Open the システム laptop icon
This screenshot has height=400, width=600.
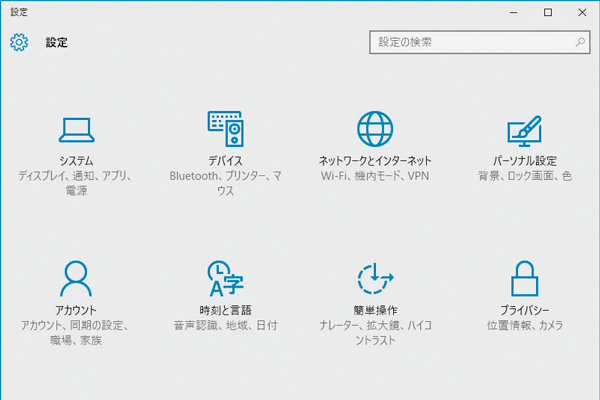pyautogui.click(x=77, y=130)
